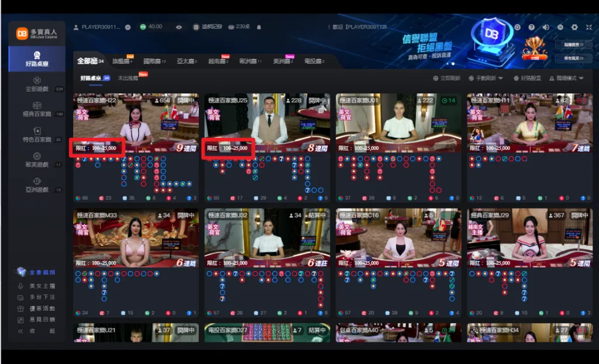This screenshot has height=364, width=599.
Task: Open table 包桌百家樂A40 at bottom
Action: [398, 332]
